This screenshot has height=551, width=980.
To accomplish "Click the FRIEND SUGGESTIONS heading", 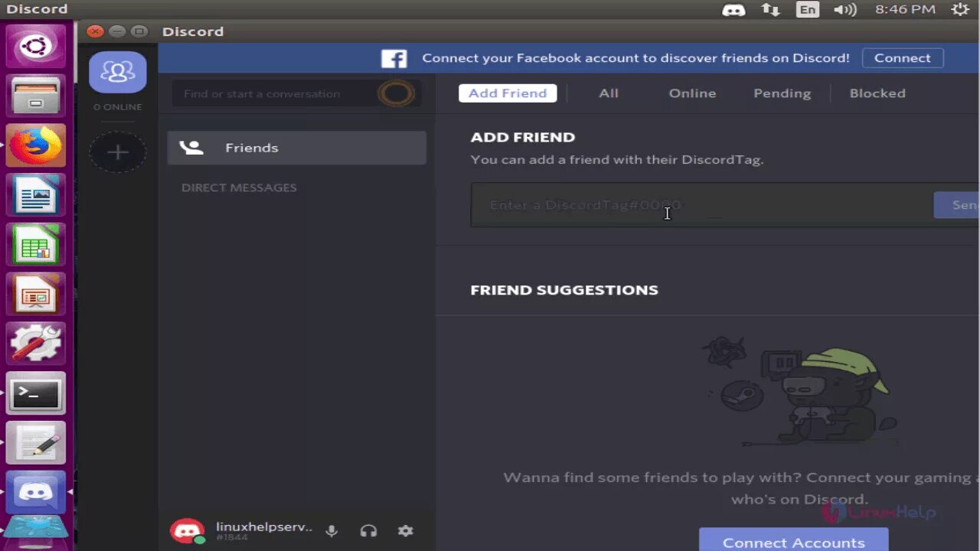I will (564, 290).
